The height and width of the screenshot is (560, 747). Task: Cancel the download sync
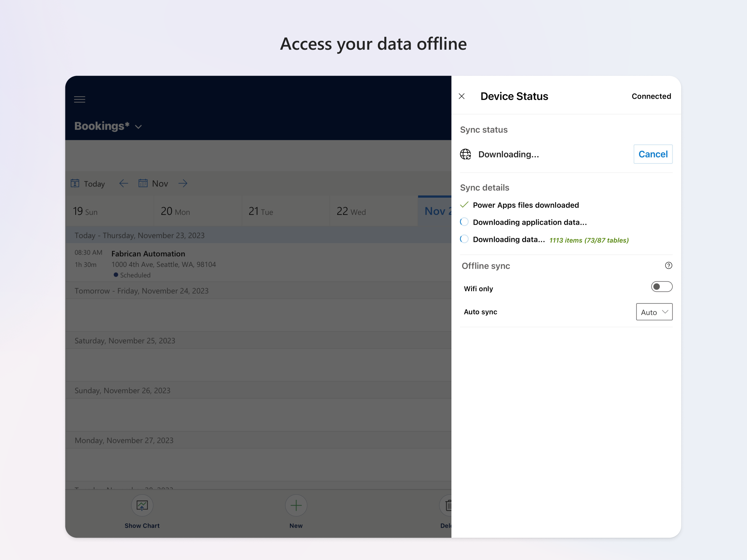[652, 154]
